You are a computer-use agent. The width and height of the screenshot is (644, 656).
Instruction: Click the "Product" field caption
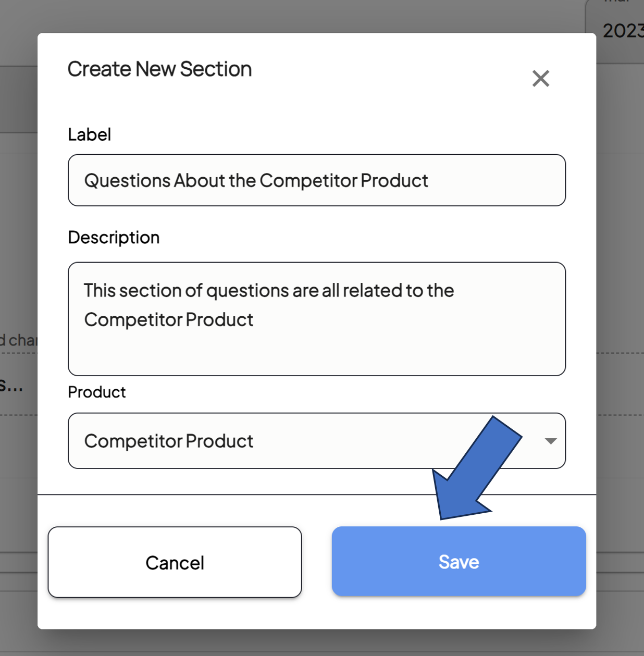97,392
